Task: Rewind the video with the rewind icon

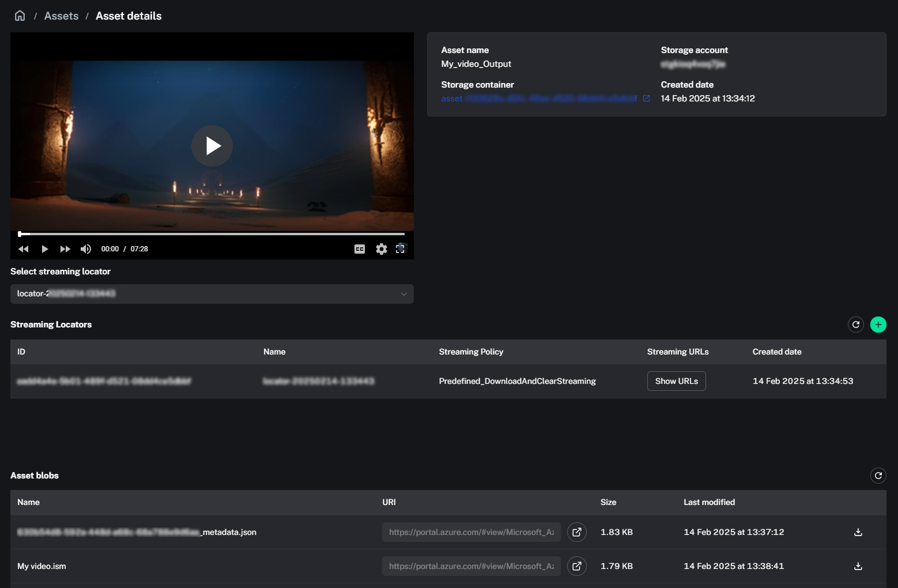Action: point(24,249)
